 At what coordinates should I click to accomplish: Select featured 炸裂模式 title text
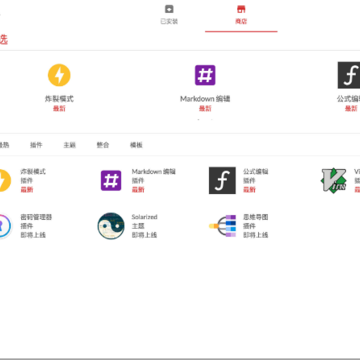(59, 99)
